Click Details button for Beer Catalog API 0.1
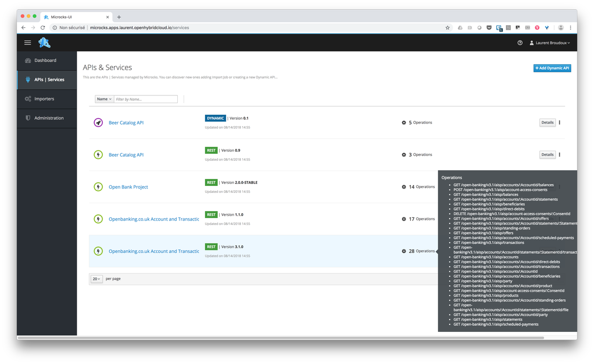594x364 pixels. (x=547, y=123)
